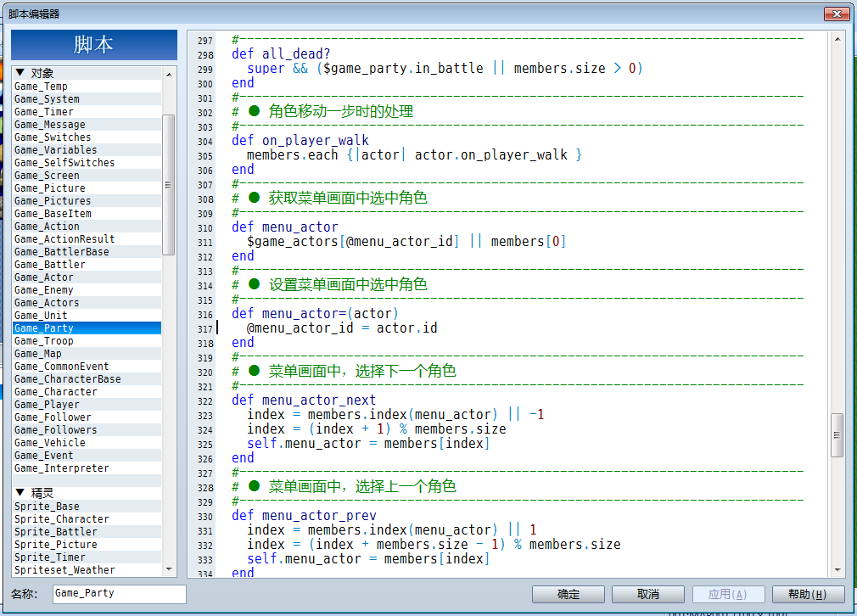This screenshot has height=616, width=857.
Task: Click code line 'def menu_actor_next'
Action: (304, 400)
